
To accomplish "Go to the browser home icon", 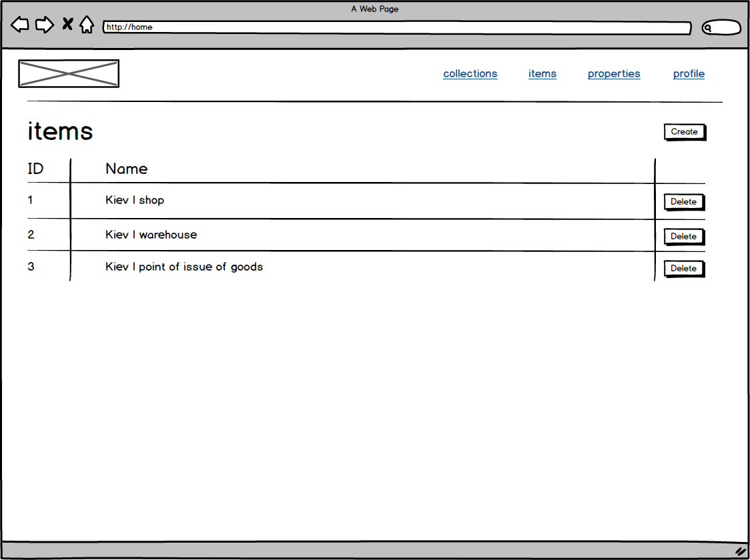I will coord(87,25).
